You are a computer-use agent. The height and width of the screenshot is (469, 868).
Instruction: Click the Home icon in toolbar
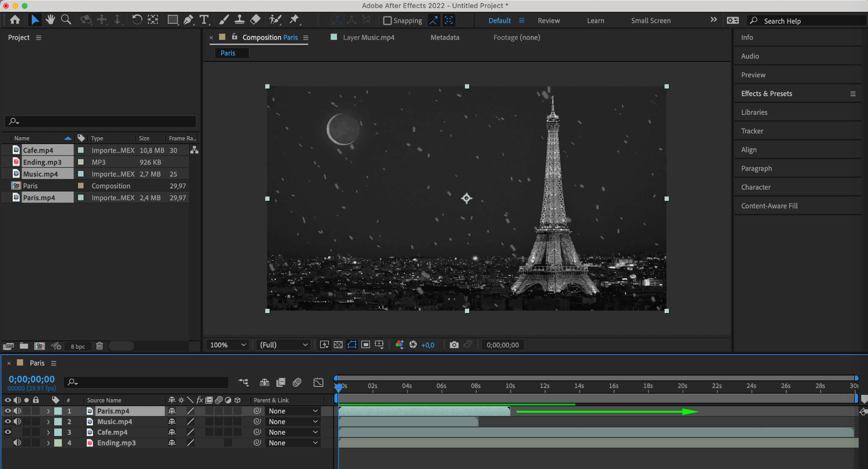15,19
